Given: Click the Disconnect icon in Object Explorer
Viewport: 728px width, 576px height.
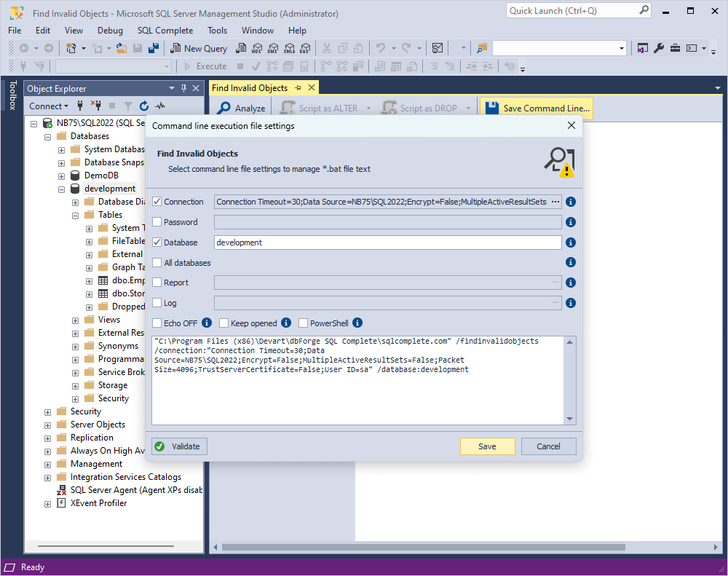Looking at the screenshot, I should coord(96,106).
